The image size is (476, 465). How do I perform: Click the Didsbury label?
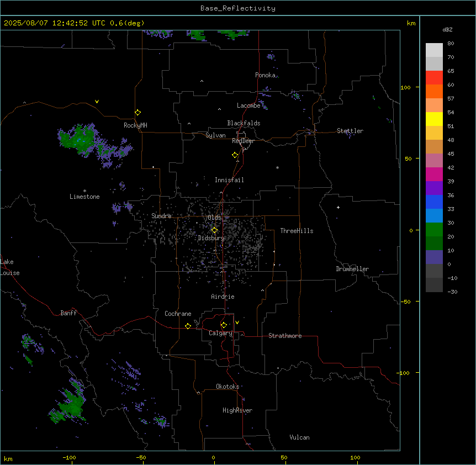point(211,238)
